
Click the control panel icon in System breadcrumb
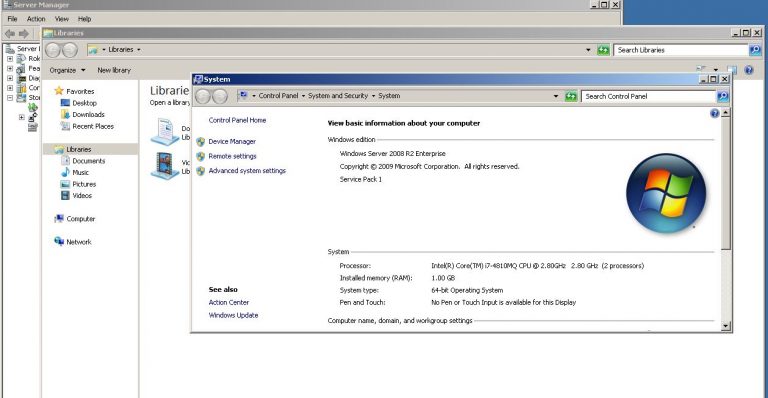pyautogui.click(x=243, y=95)
